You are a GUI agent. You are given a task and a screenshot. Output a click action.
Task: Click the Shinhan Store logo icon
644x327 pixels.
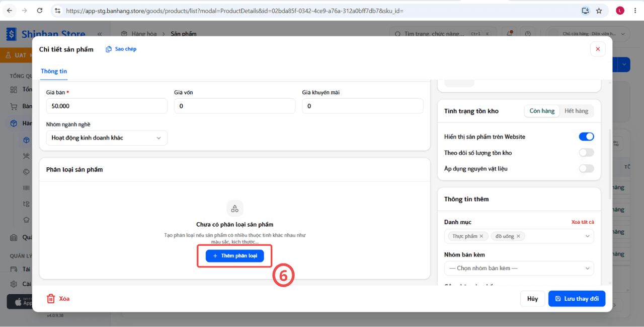(11, 34)
